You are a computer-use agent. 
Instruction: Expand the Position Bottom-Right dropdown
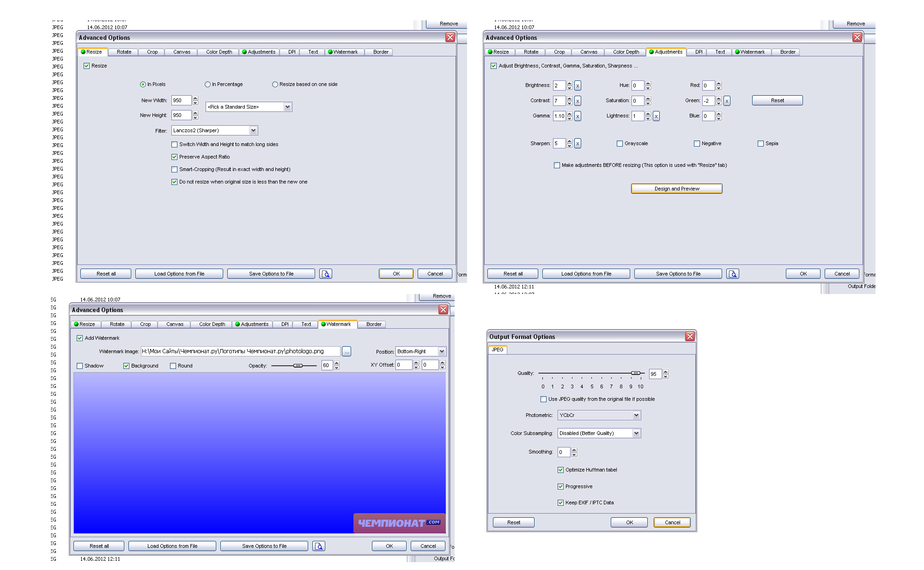click(442, 351)
